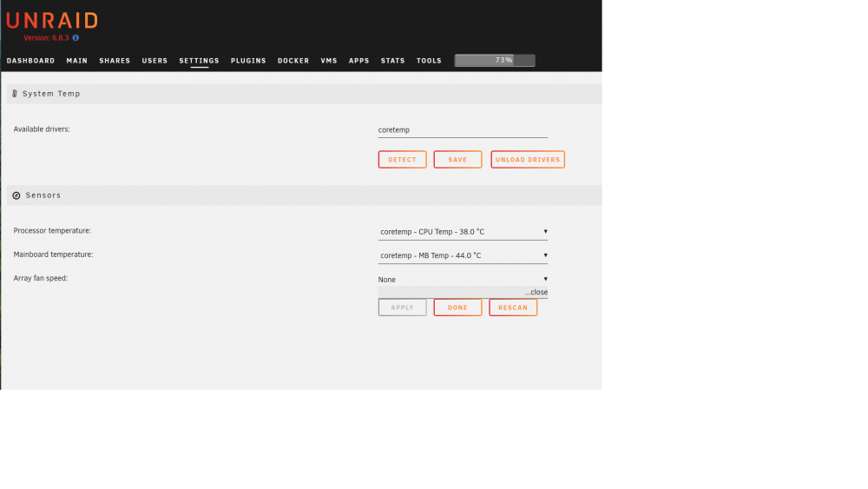Click the Version: 6.8.3 text

[x=47, y=37]
